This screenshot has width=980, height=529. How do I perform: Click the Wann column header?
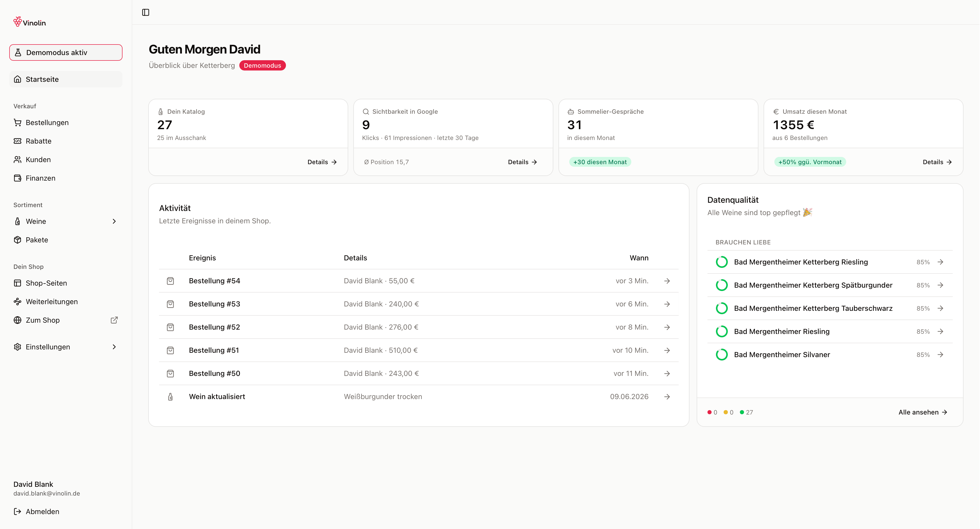639,258
